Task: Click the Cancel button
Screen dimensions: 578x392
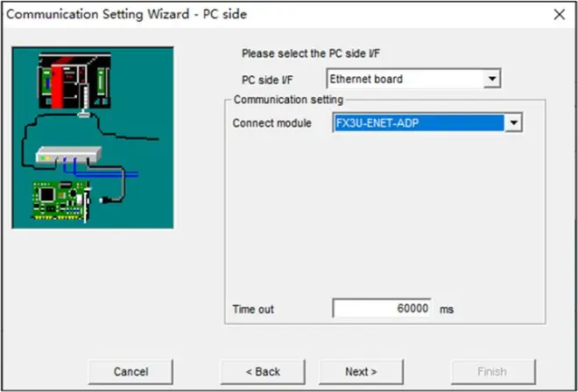Action: (x=130, y=371)
